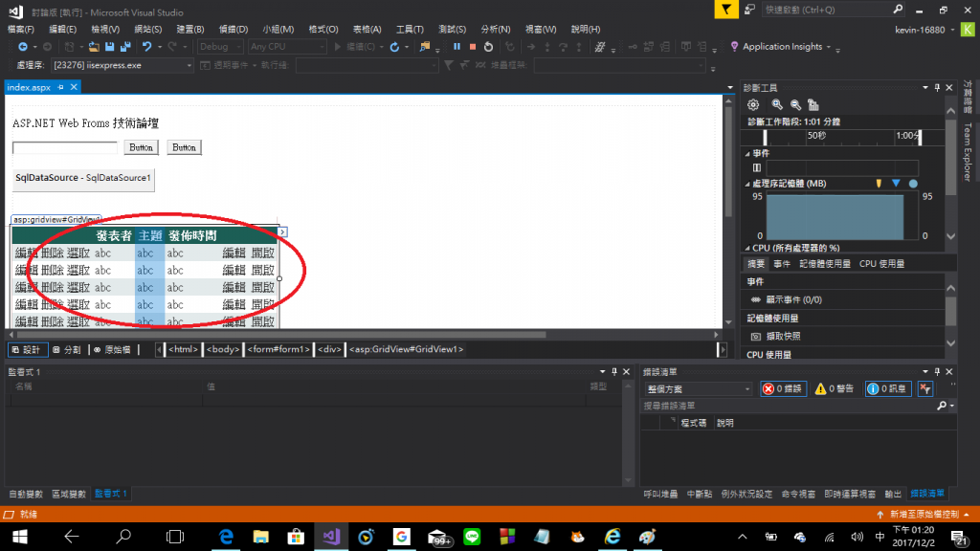
Task: Click the second Button in designer
Action: tap(185, 147)
